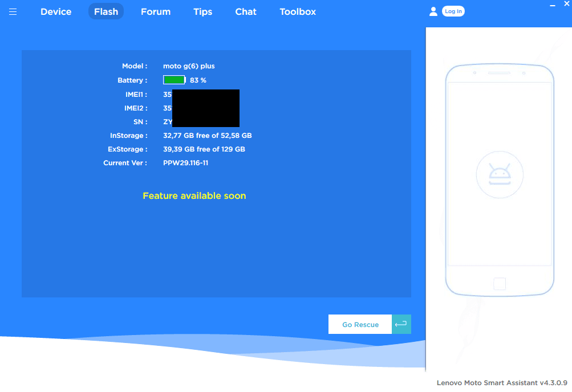The width and height of the screenshot is (572, 392).
Task: Click the "Battery :" label
Action: pyautogui.click(x=132, y=80)
